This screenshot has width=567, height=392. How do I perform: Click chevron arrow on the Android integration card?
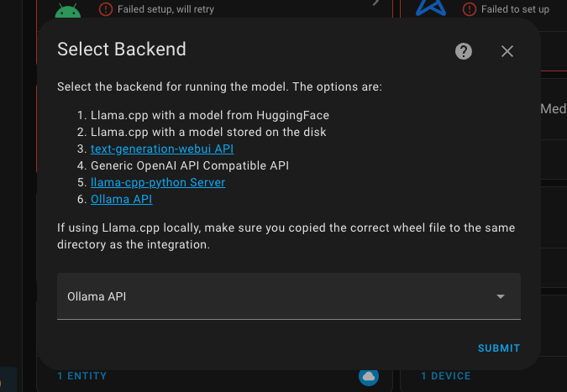coord(375,3)
